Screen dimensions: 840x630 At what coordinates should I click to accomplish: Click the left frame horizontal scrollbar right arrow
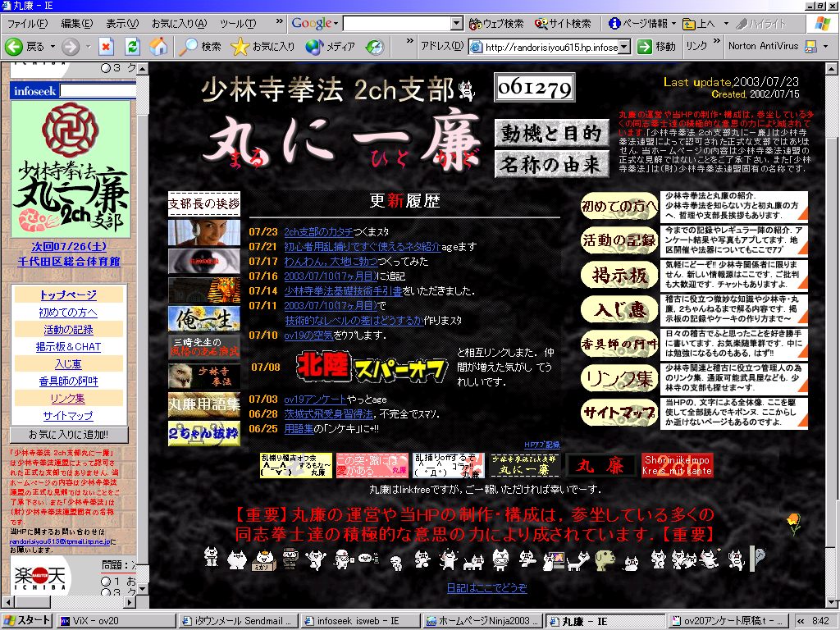130,602
